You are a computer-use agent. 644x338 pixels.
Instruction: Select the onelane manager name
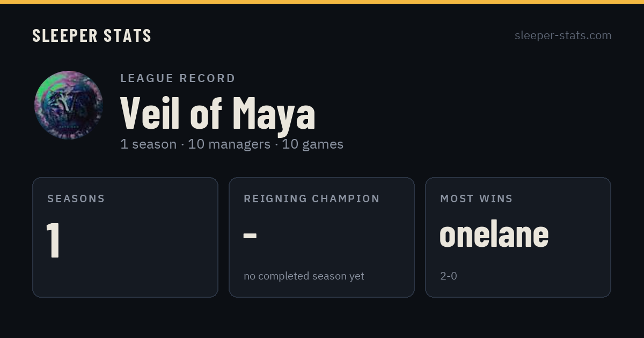(x=494, y=234)
